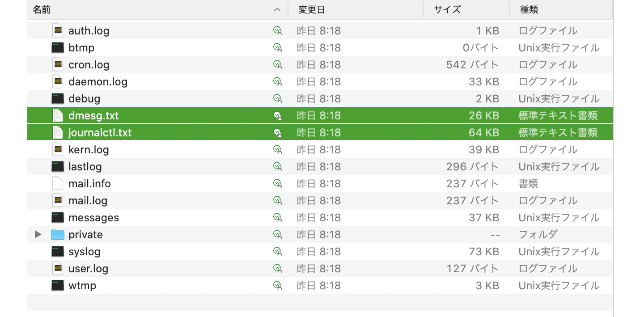Click the debug executable icon

[57, 99]
